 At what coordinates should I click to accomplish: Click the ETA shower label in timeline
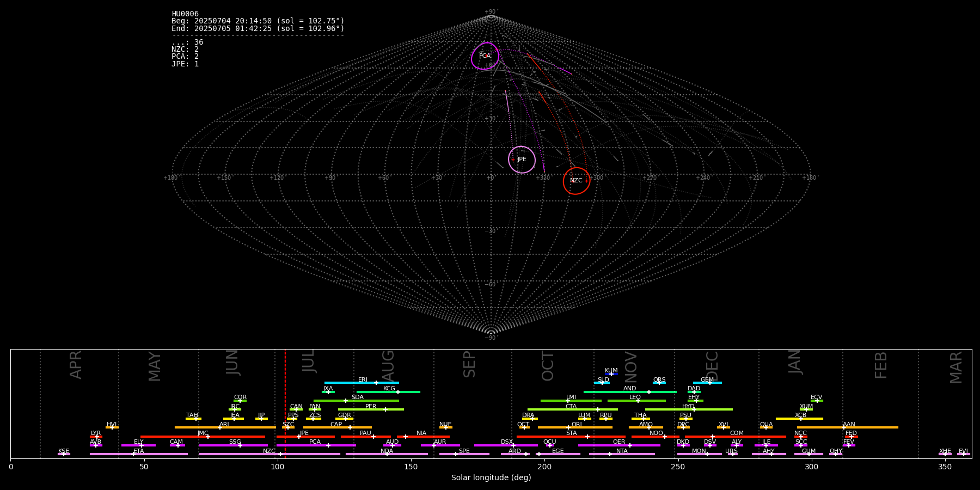139,451
